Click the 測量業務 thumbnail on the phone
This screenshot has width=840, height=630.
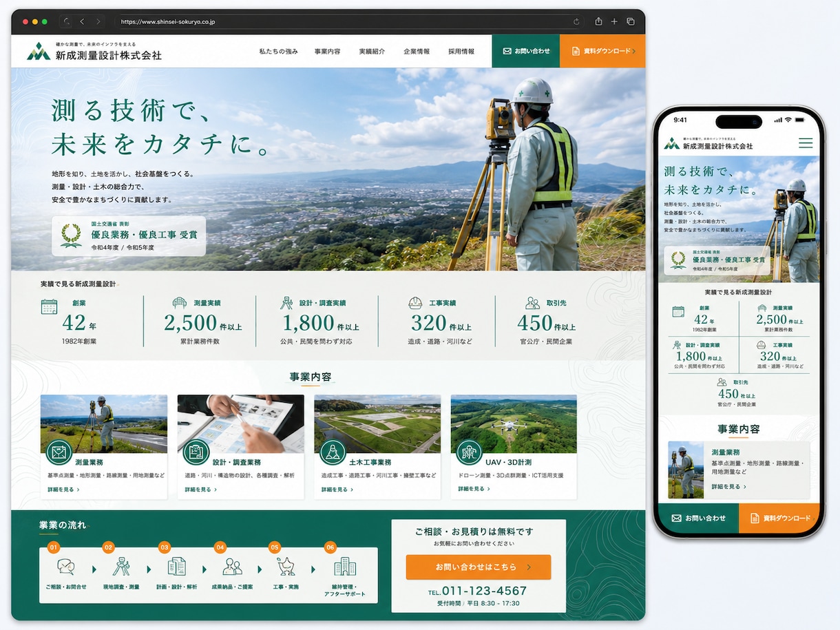pyautogui.click(x=686, y=470)
